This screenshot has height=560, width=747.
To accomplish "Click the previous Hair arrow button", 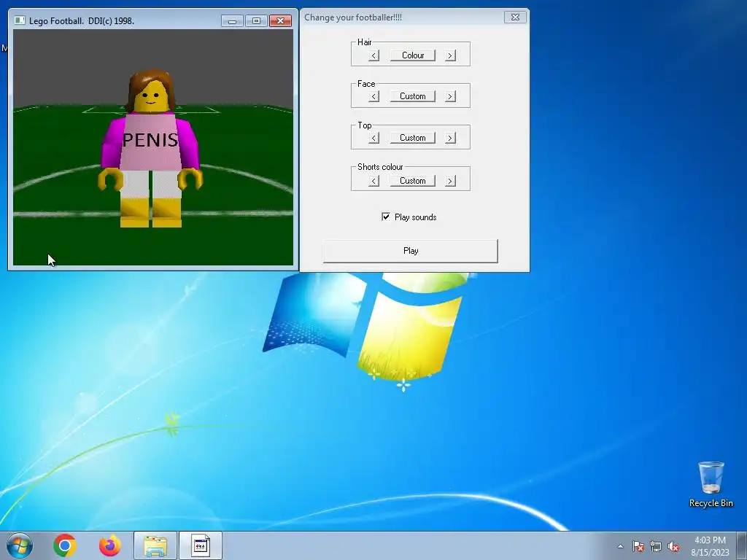I will (374, 55).
